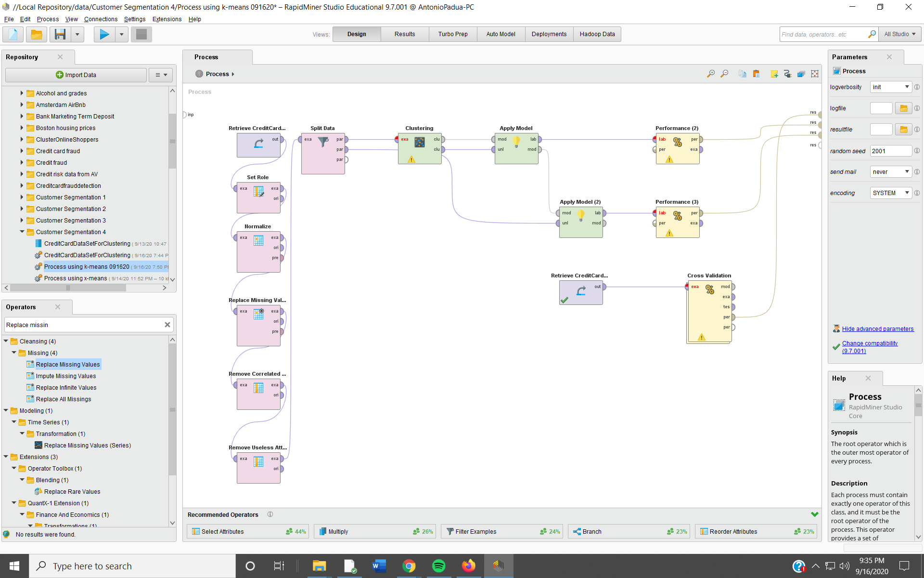Clear the Replace missin operator search

click(x=167, y=324)
